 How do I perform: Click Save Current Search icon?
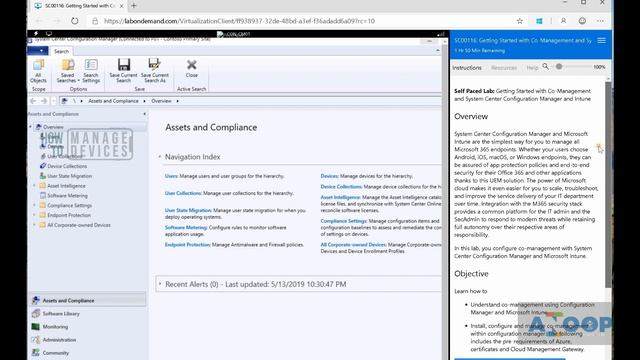123,71
